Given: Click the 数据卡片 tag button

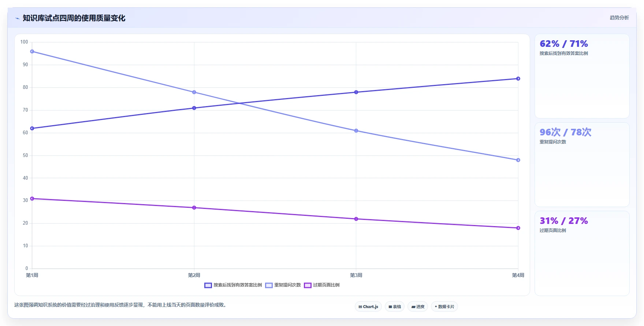Looking at the screenshot, I should (x=444, y=307).
